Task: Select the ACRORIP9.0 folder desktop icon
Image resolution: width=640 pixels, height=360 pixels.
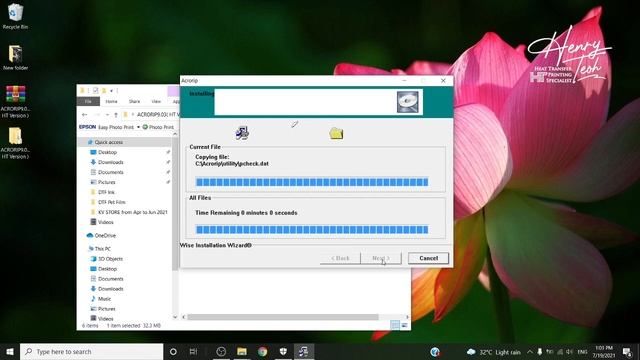Action: click(x=16, y=143)
